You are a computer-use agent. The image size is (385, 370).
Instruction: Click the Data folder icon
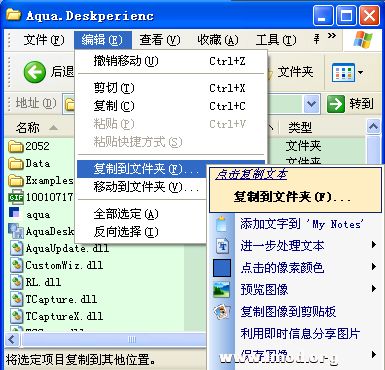pyautogui.click(x=15, y=163)
